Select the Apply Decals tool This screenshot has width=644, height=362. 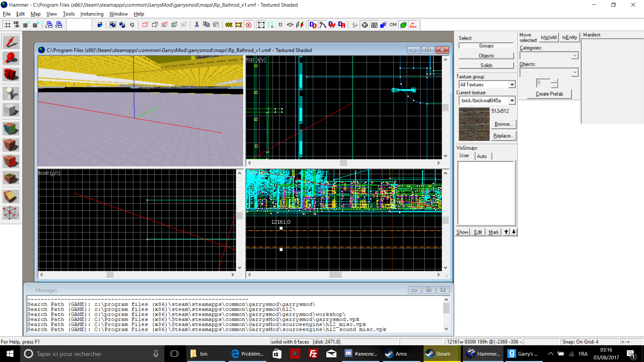point(11,162)
